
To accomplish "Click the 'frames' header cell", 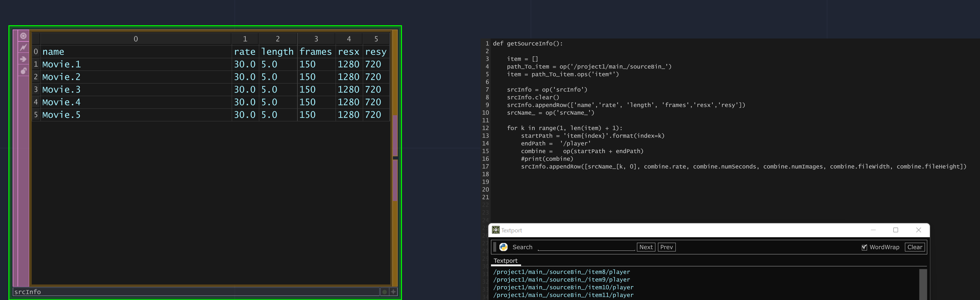I will (316, 52).
